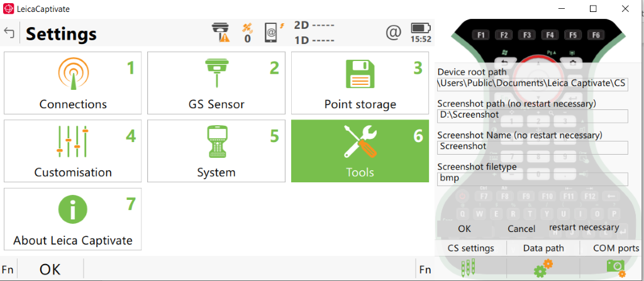Click the OK softkey at bottom left
This screenshot has width=644, height=281.
coord(50,270)
